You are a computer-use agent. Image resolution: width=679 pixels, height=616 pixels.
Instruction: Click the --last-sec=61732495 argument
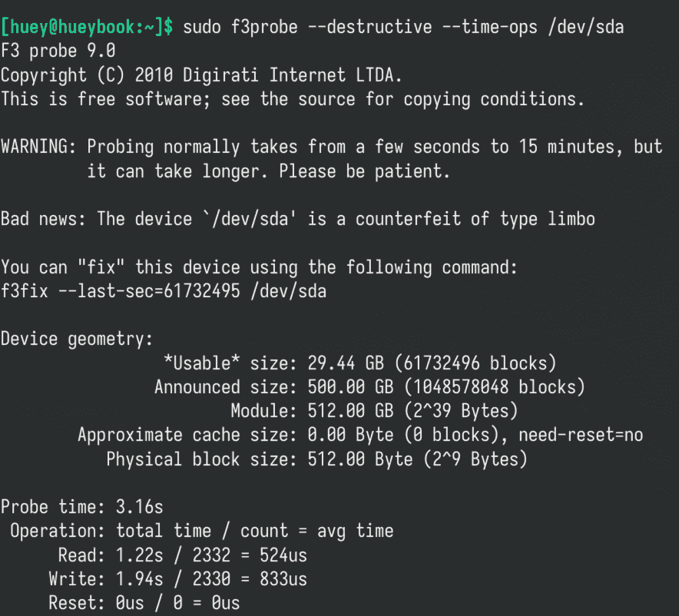click(x=141, y=291)
